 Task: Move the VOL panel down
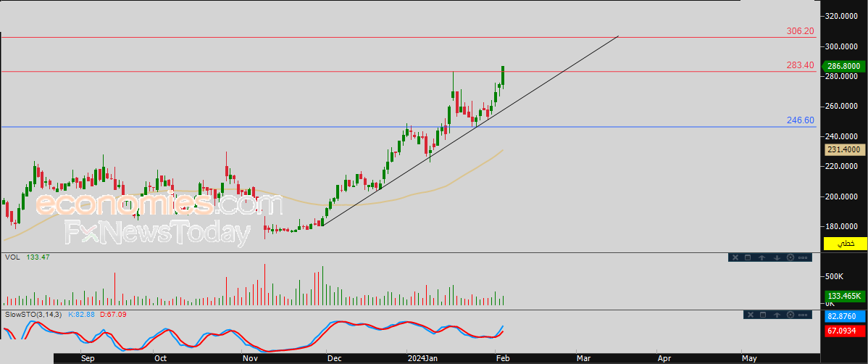(777, 257)
